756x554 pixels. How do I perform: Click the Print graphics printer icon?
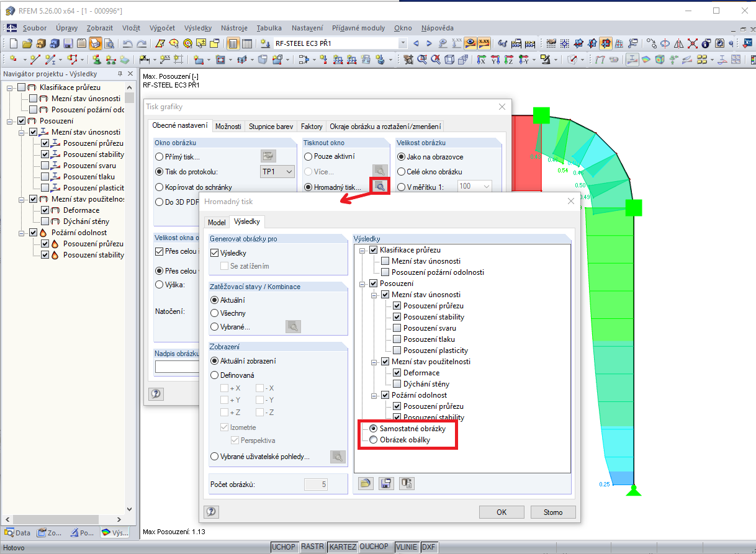point(96,43)
